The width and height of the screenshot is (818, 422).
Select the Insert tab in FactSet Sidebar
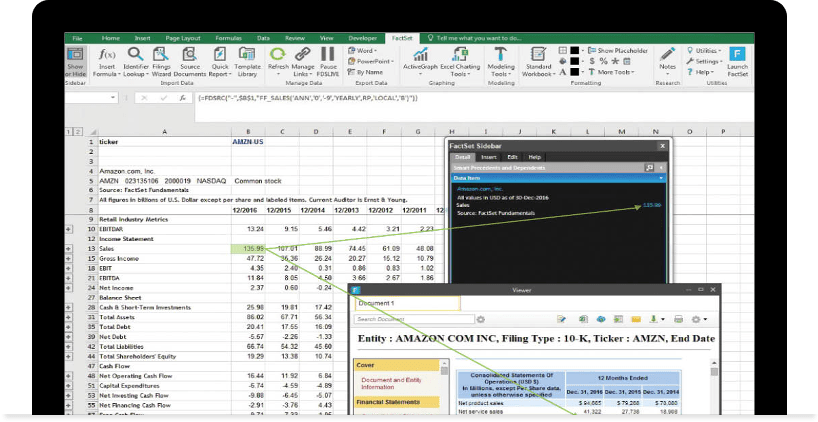point(488,157)
